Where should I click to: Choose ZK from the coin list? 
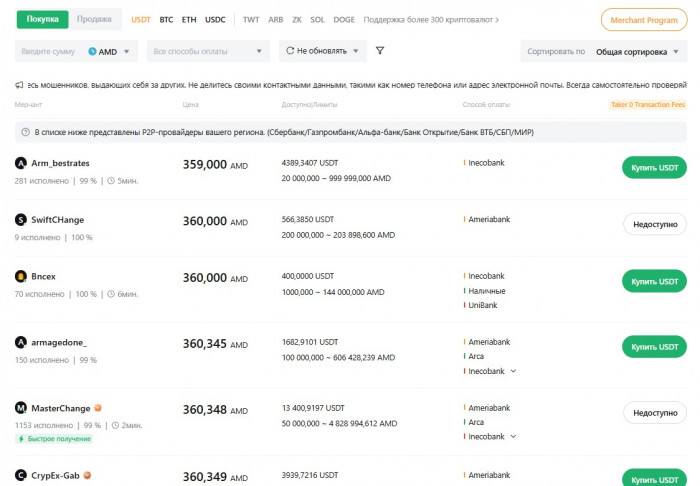pos(297,20)
